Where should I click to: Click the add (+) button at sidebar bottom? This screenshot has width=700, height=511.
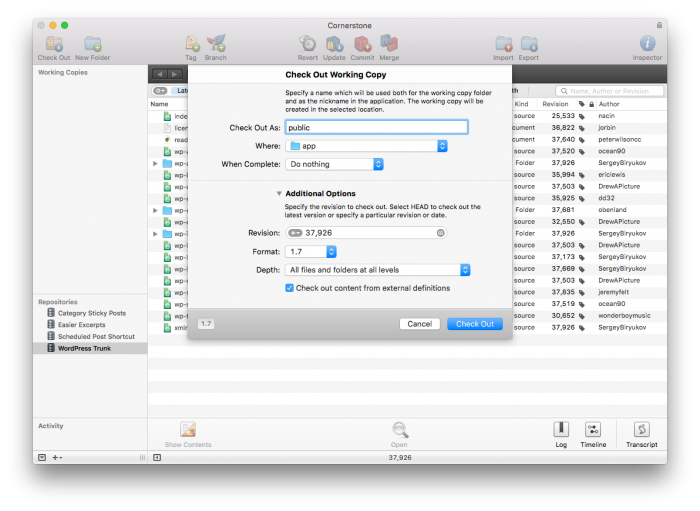pos(57,457)
